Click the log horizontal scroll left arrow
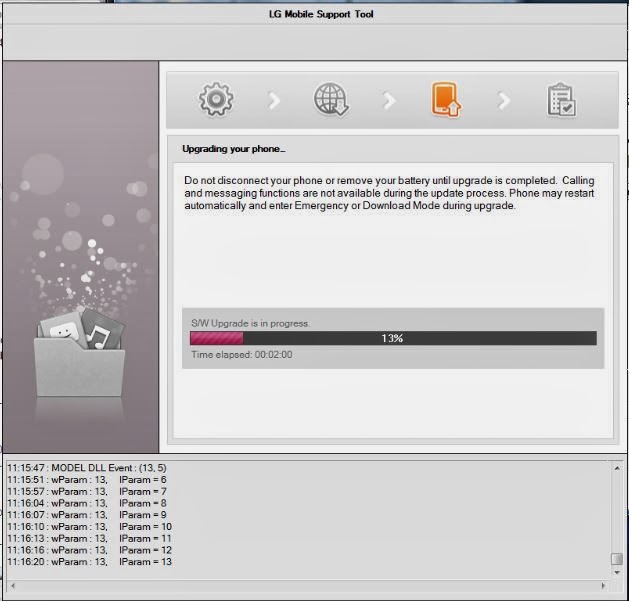The image size is (629, 601). coord(12,586)
